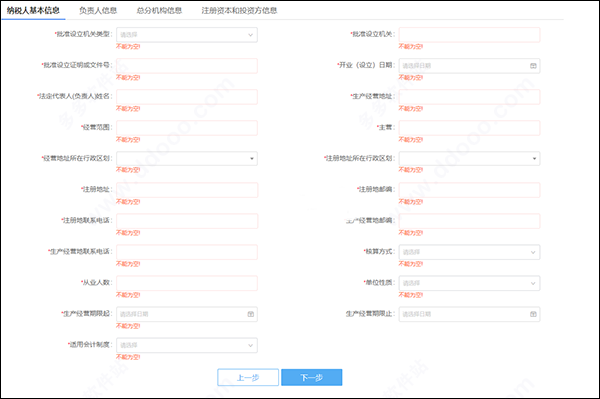Focus the 经营范围 input field
This screenshot has width=600, height=399.
click(x=187, y=128)
